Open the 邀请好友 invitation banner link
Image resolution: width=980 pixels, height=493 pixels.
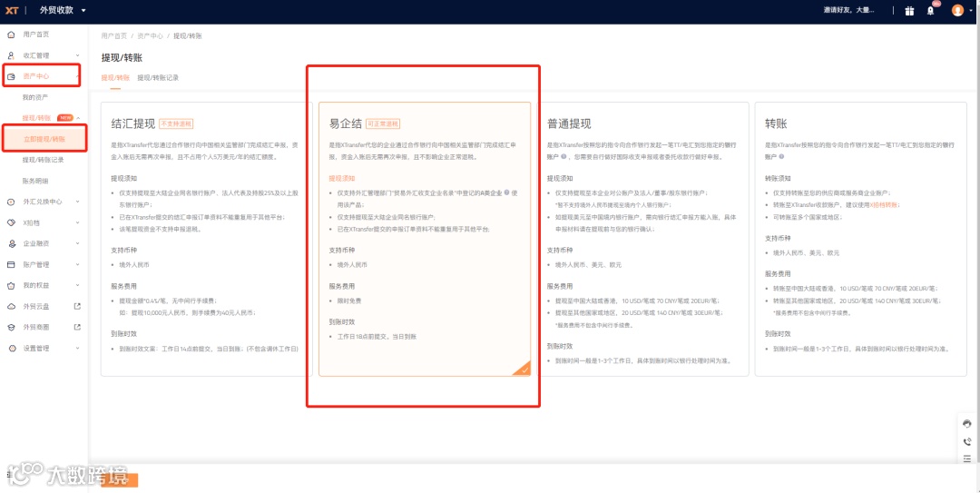click(x=848, y=10)
